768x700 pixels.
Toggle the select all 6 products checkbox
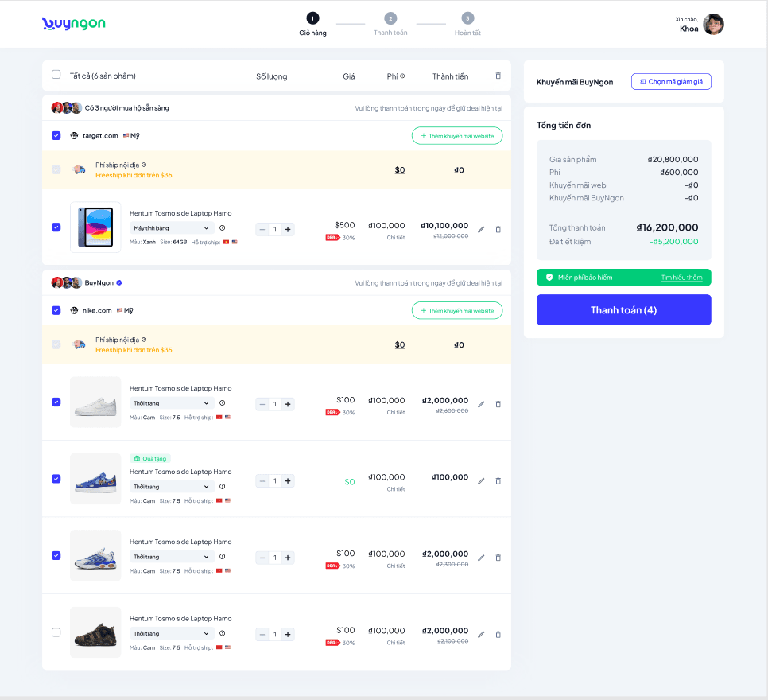56,75
